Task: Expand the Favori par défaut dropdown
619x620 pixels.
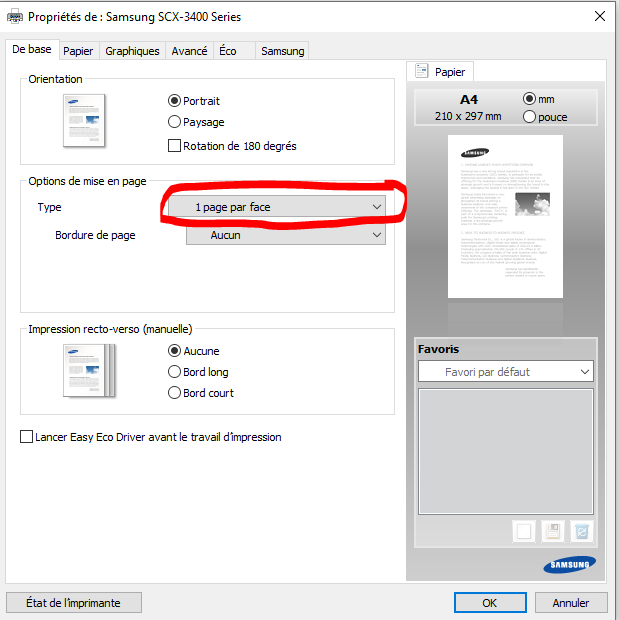Action: tap(506, 372)
